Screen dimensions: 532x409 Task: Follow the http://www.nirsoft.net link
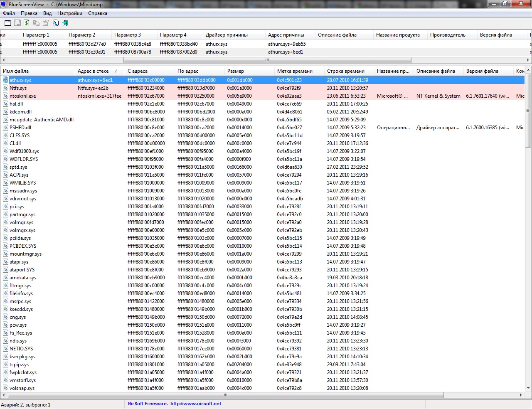click(195, 404)
